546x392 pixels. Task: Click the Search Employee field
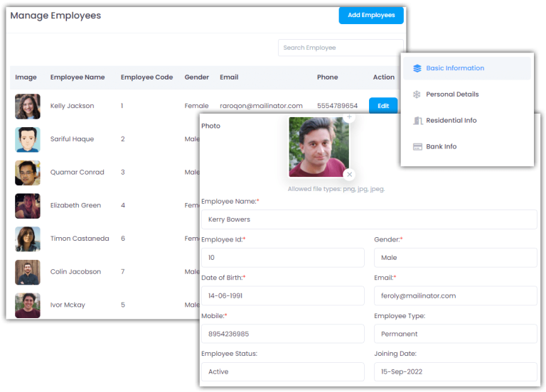[340, 48]
